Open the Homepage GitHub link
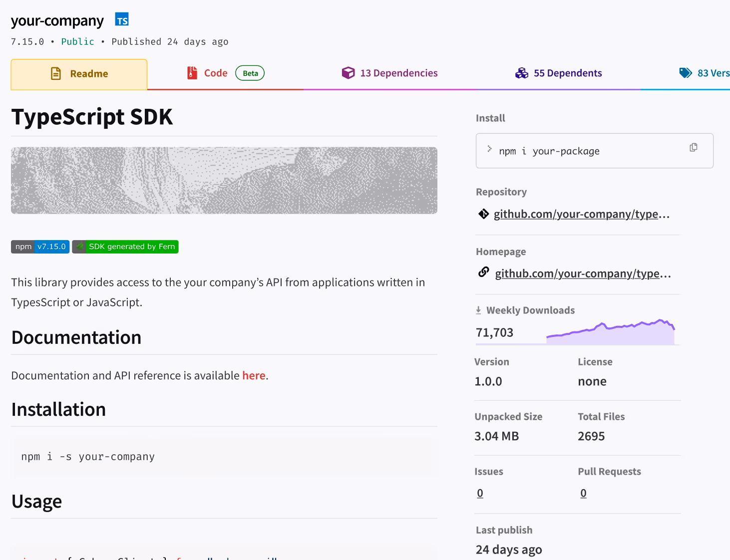730x560 pixels. (x=582, y=274)
